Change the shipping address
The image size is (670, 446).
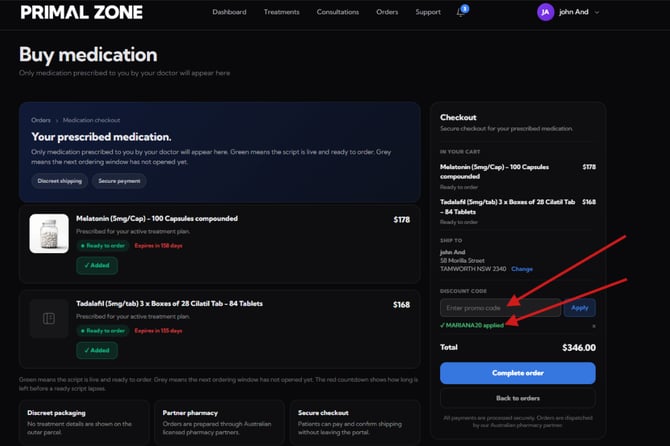pyautogui.click(x=522, y=269)
